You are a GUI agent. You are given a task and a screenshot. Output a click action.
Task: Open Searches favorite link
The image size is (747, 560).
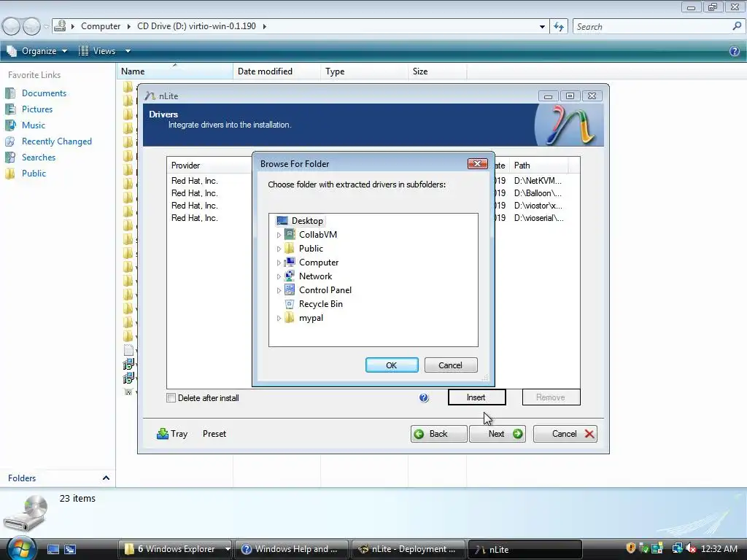point(39,157)
